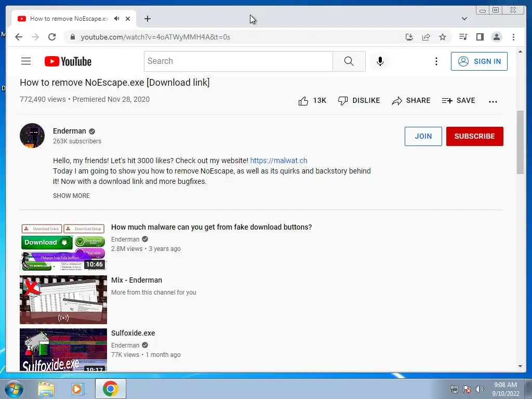Open Chrome media controls icon
Viewport: 532px width, 399px height.
point(463,37)
